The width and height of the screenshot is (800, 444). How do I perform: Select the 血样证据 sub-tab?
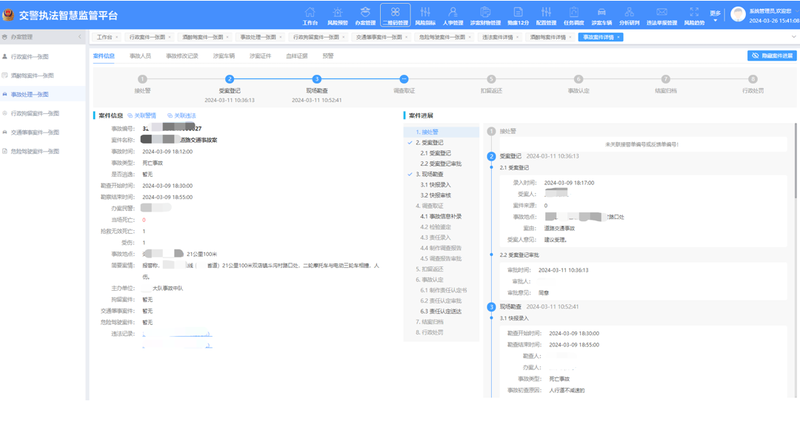point(297,56)
